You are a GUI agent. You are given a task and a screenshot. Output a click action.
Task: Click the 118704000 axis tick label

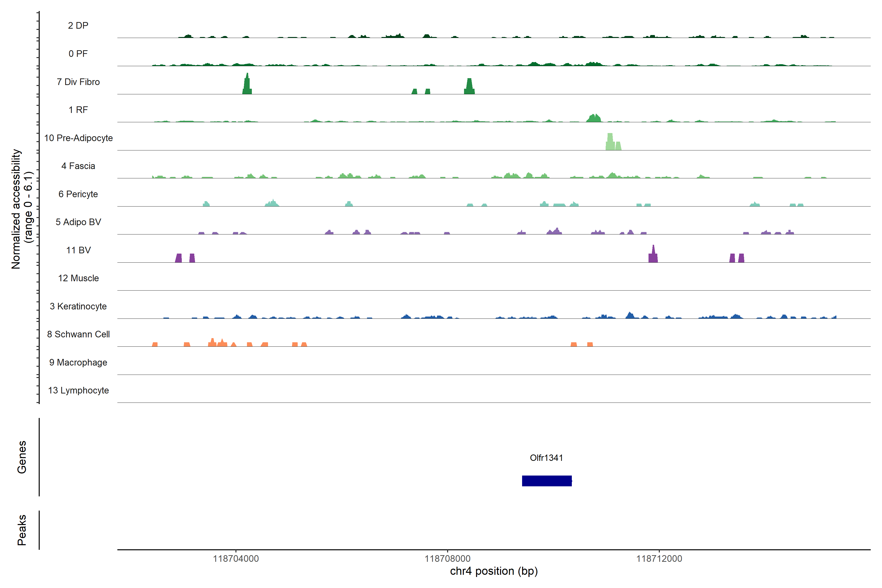tap(235, 558)
